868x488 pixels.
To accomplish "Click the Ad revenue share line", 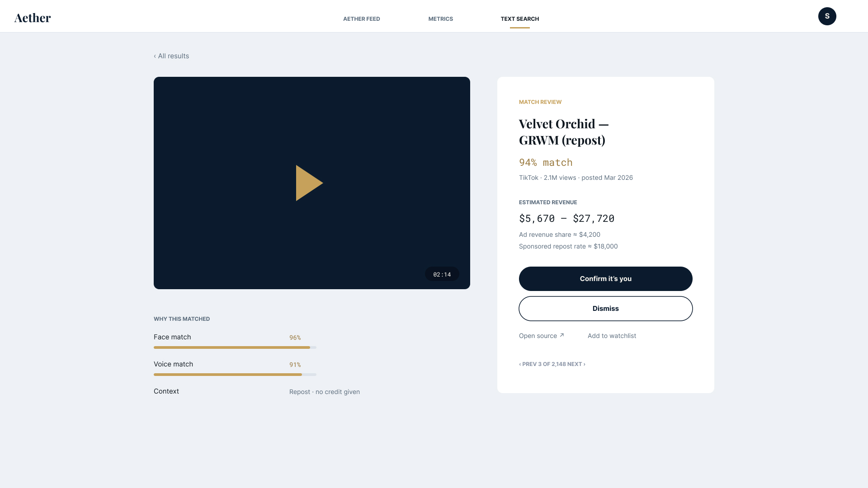I will [x=560, y=235].
